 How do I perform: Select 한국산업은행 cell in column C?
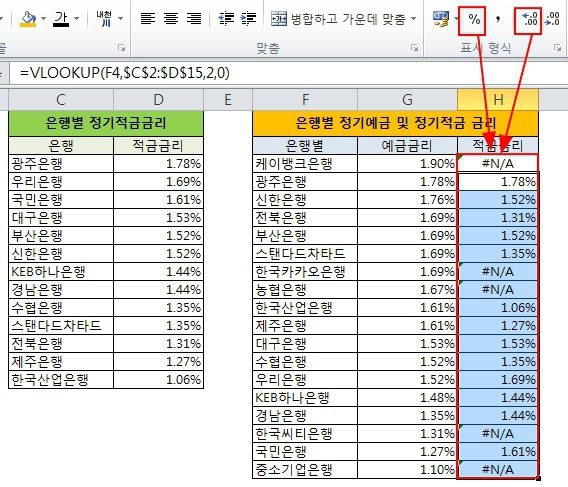pos(61,380)
